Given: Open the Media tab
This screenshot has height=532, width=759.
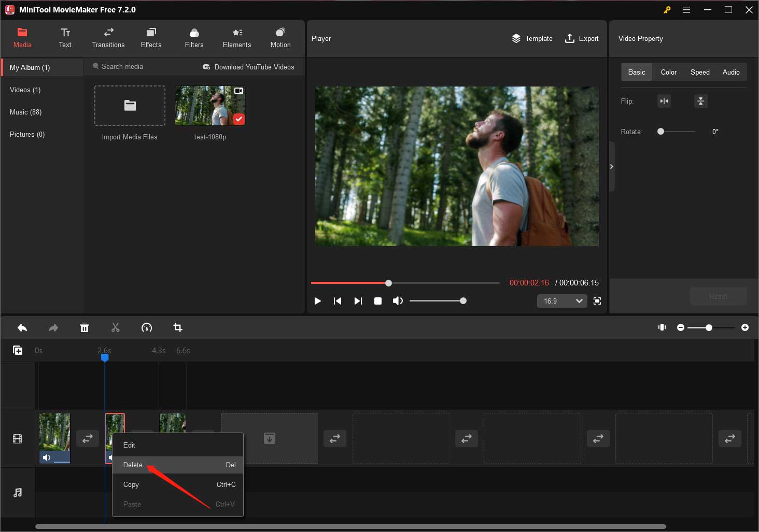Looking at the screenshot, I should (x=22, y=38).
